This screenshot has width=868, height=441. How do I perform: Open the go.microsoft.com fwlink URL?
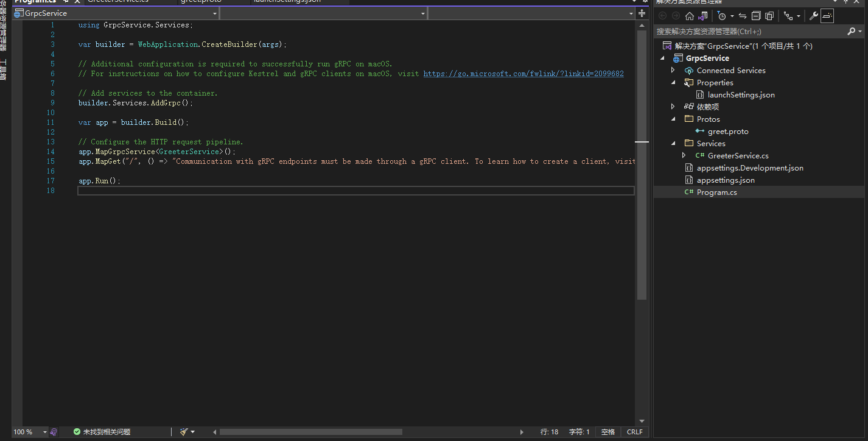pos(523,74)
